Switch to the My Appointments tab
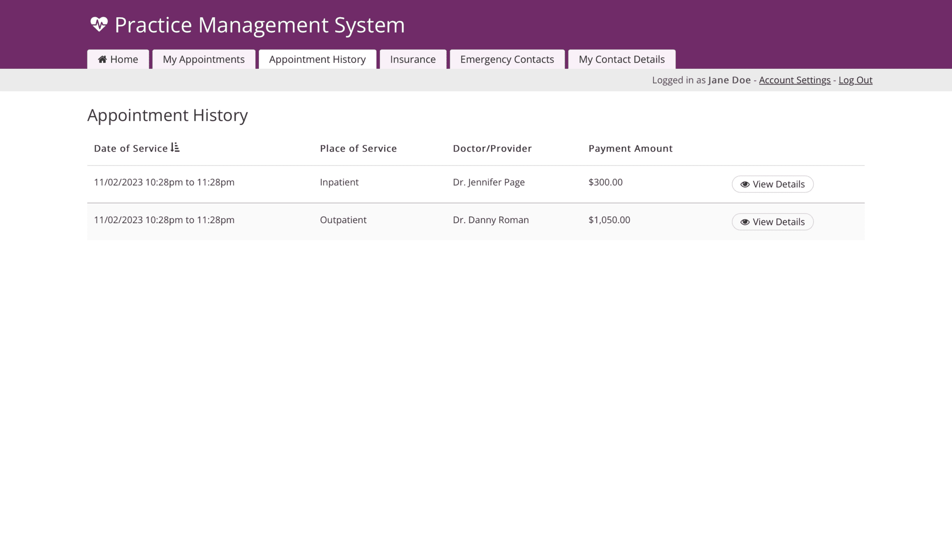The height and width of the screenshot is (560, 952). coord(204,59)
